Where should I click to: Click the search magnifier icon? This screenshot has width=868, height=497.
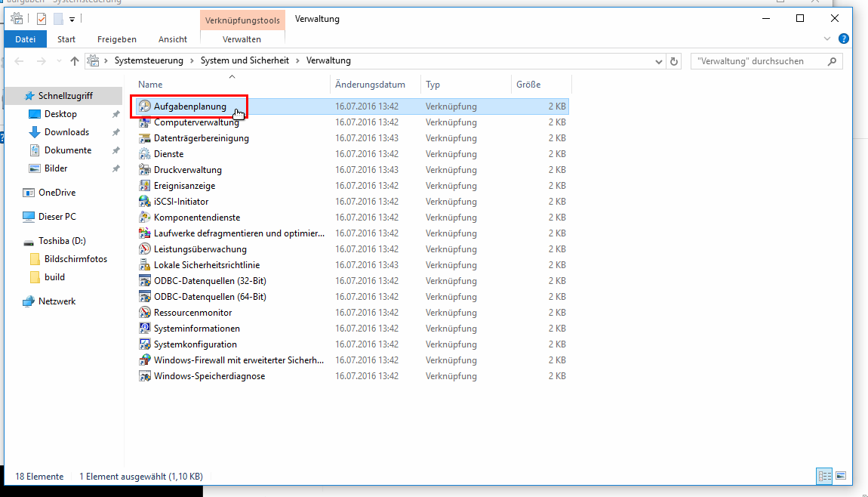[x=832, y=61]
